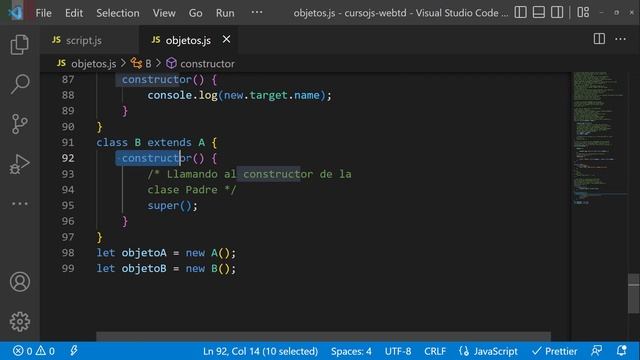
Task: Open the Search view
Action: click(x=20, y=84)
